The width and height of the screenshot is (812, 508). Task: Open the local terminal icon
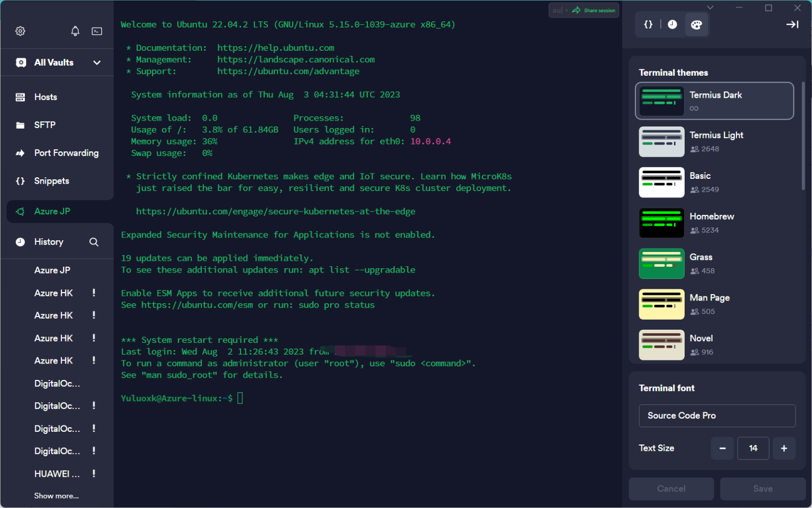coord(97,31)
